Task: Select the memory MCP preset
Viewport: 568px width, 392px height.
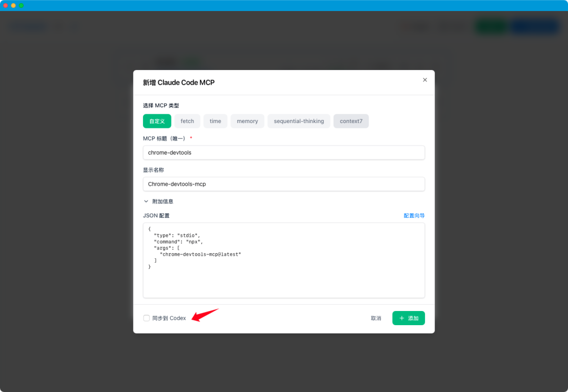Action: tap(247, 121)
